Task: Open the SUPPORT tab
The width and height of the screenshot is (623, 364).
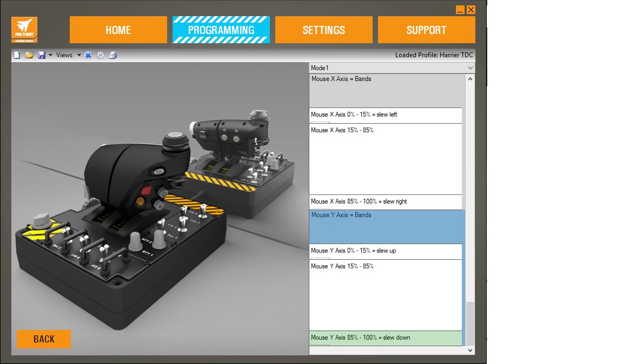Action: point(426,30)
